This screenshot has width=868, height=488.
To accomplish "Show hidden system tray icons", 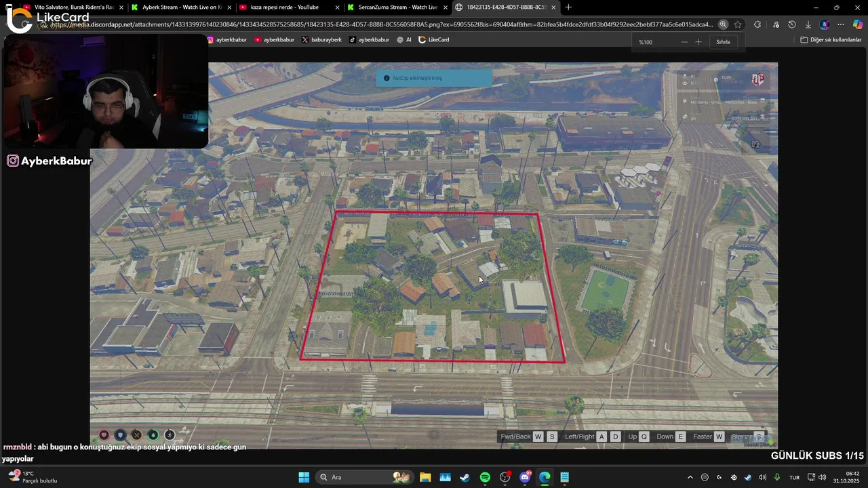I will point(690,477).
